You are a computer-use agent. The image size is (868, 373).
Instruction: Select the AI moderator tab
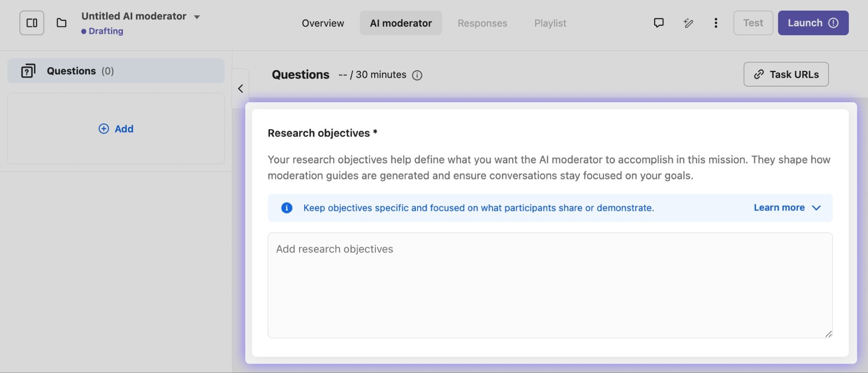pyautogui.click(x=401, y=23)
